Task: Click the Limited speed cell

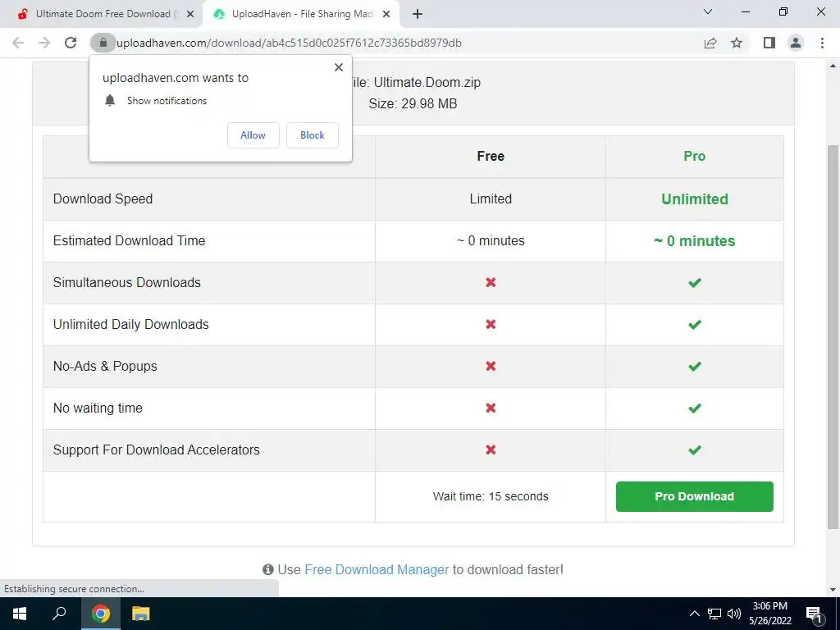Action: tap(491, 199)
